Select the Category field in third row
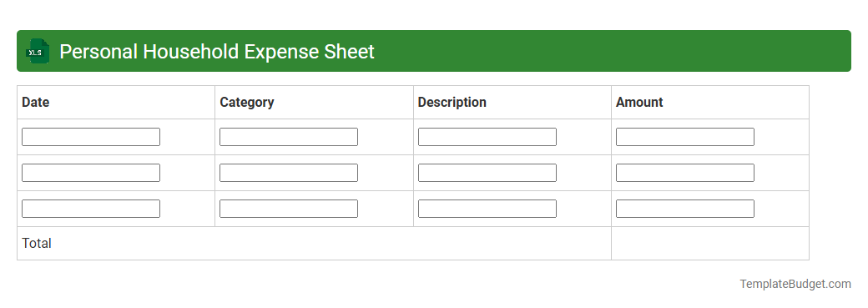Image resolution: width=868 pixels, height=308 pixels. pos(289,209)
